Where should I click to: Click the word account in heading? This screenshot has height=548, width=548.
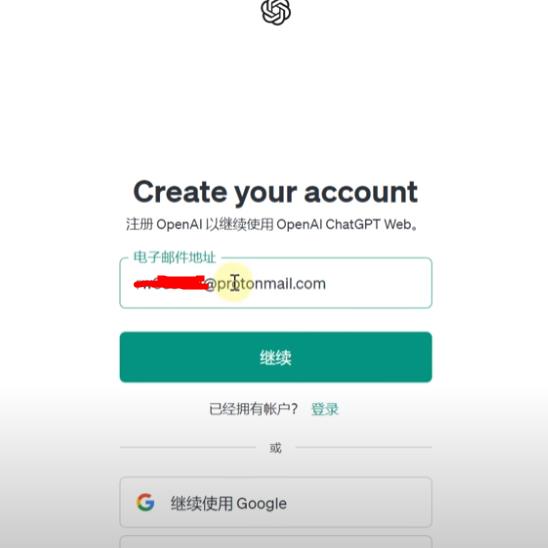(x=361, y=192)
